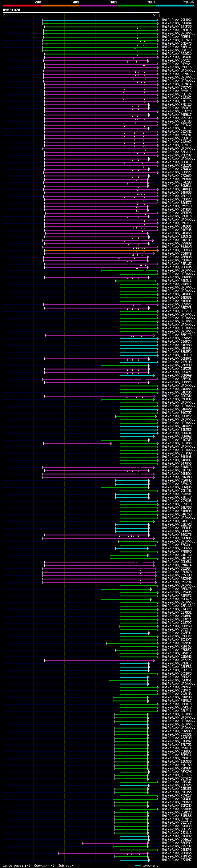Click the purple ~60% identity legend segment

(99, 6)
